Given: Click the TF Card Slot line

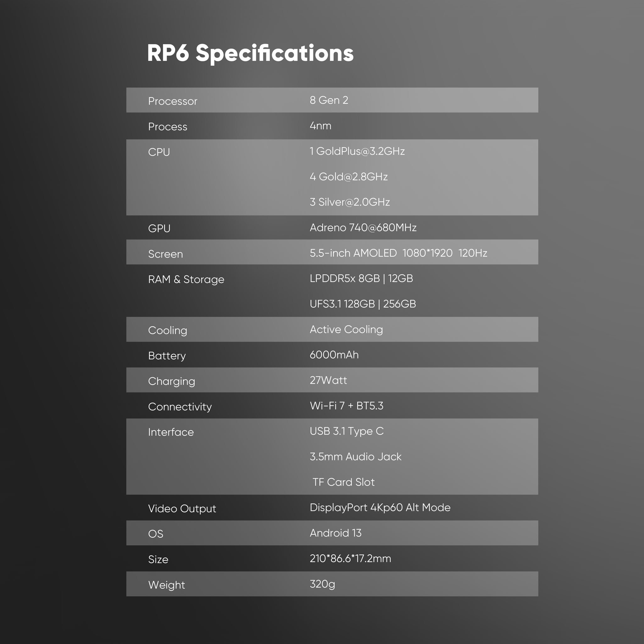Looking at the screenshot, I should (343, 482).
